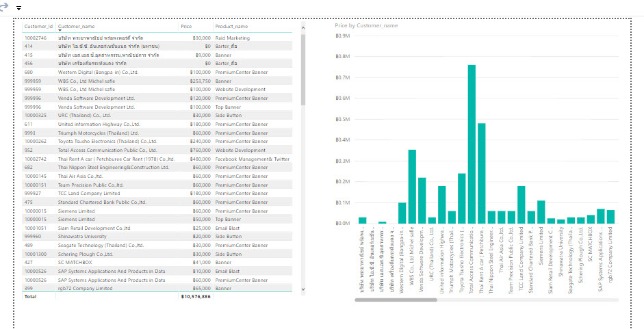Screen dimensions: 644x329
Task: Select the TCC Land Company Limited bar
Action: point(521,205)
